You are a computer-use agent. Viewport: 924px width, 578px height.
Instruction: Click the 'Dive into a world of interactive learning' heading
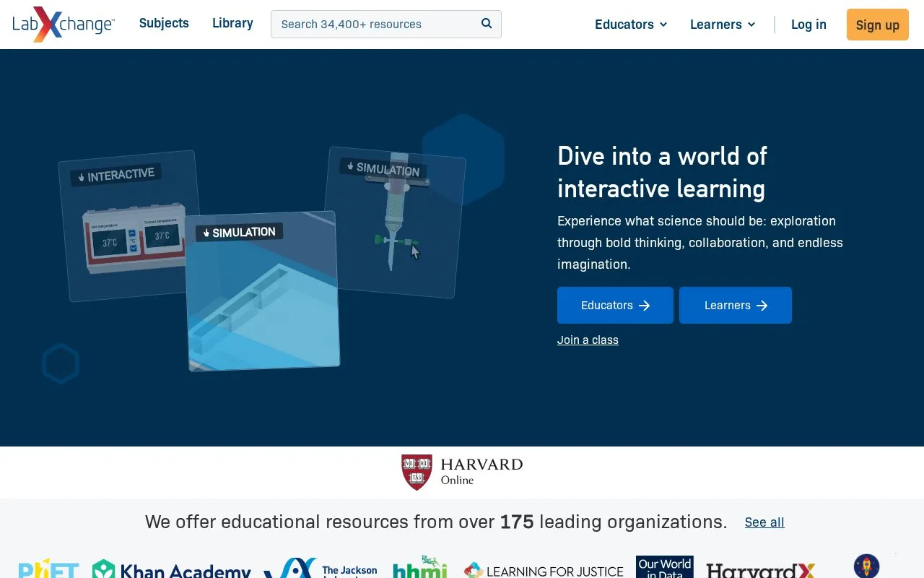[663, 172]
